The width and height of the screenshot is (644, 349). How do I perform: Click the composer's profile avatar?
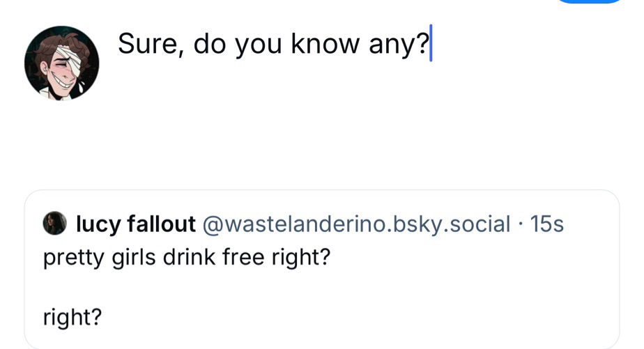(x=61, y=63)
